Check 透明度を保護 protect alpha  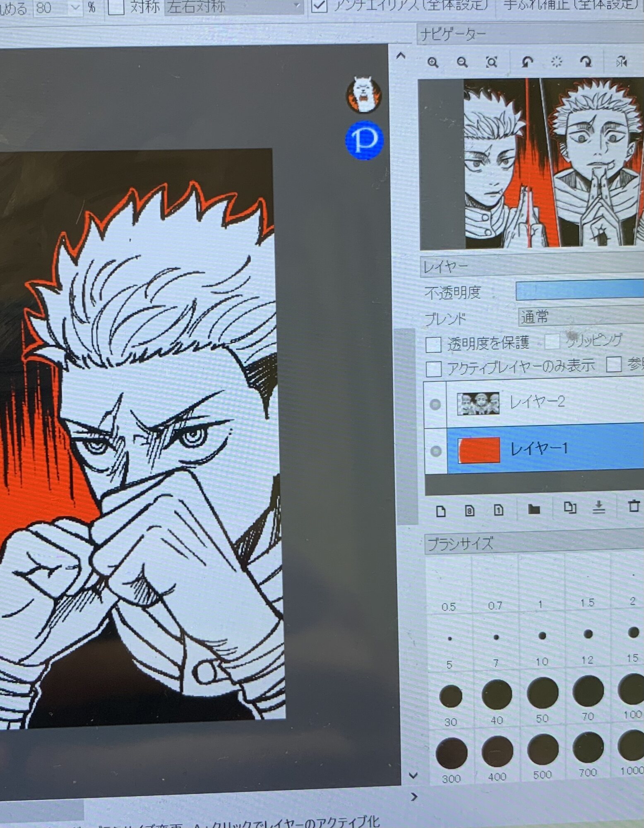click(433, 344)
